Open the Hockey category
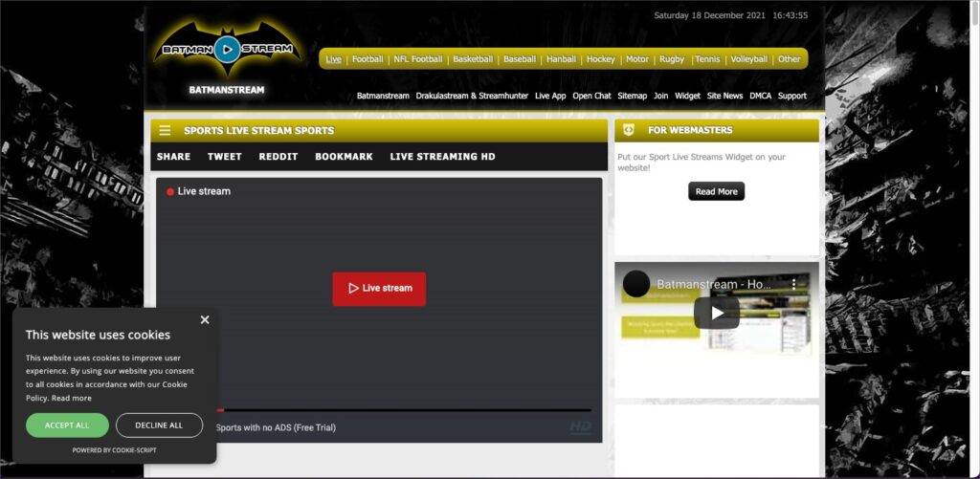The width and height of the screenshot is (980, 479). coord(601,59)
